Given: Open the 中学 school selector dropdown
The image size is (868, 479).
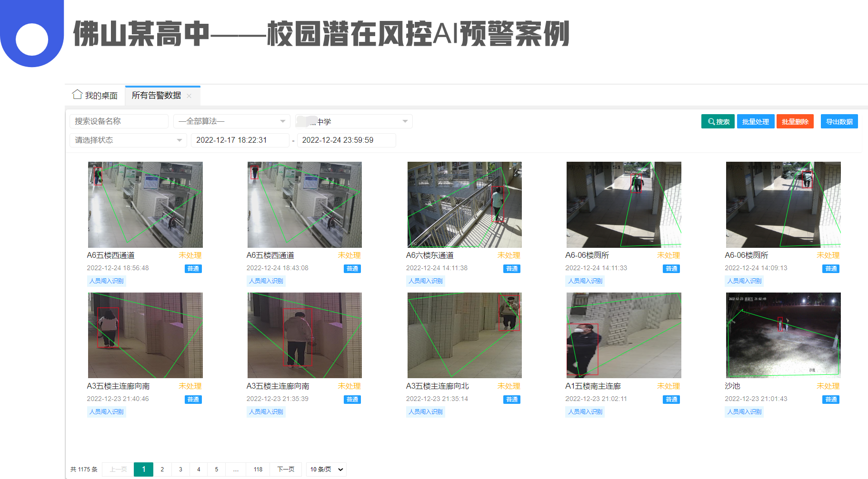Looking at the screenshot, I should pos(354,121).
